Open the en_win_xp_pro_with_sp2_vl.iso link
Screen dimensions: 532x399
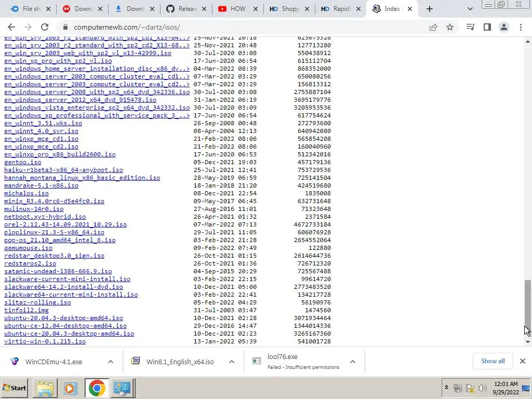pos(58,61)
